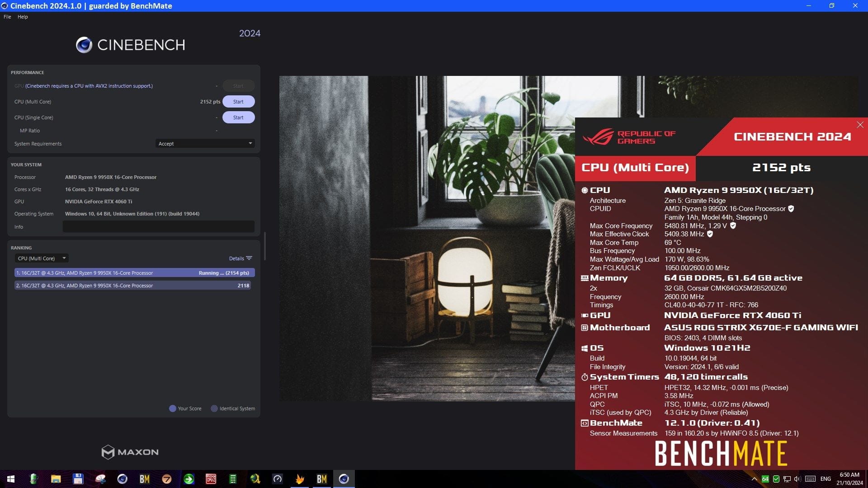Image resolution: width=868 pixels, height=488 pixels.
Task: Click the Maxon logo at bottom
Action: pos(130,452)
